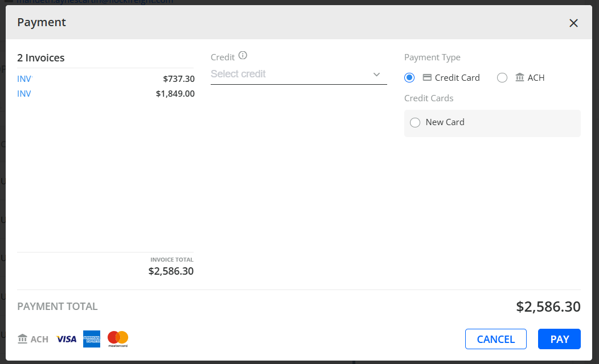This screenshot has width=599, height=364.
Task: Click the INVOICE TOTAL label
Action: [172, 260]
